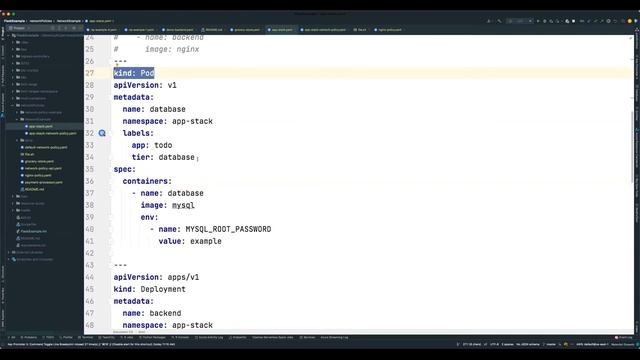The height and width of the screenshot is (360, 640).
Task: Open the file.sh editor tab
Action: [x=360, y=30]
